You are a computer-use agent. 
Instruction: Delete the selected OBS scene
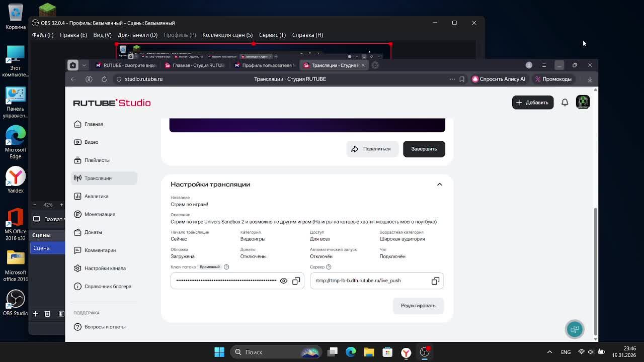[x=47, y=314]
